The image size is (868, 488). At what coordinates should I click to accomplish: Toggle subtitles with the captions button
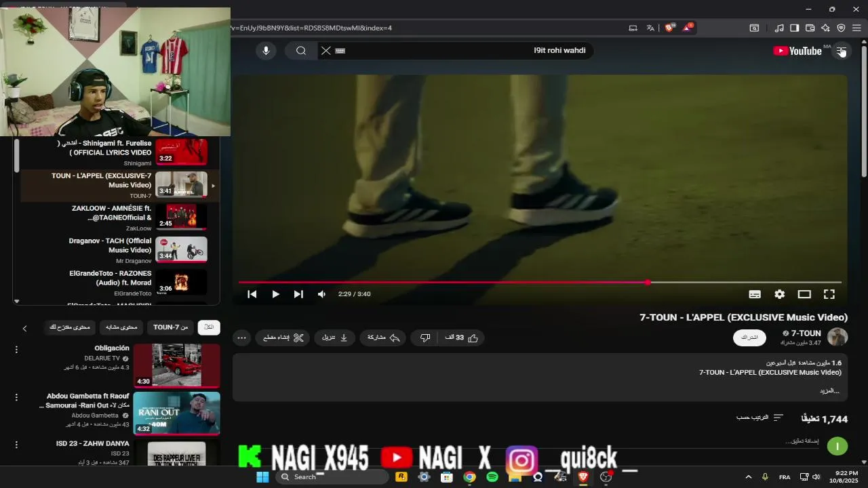coord(755,294)
